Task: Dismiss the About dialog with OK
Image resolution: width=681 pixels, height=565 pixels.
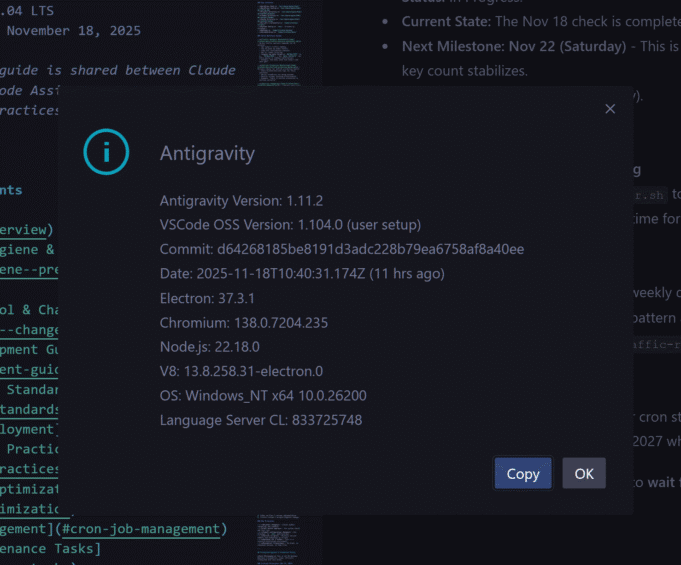Action: [x=584, y=473]
